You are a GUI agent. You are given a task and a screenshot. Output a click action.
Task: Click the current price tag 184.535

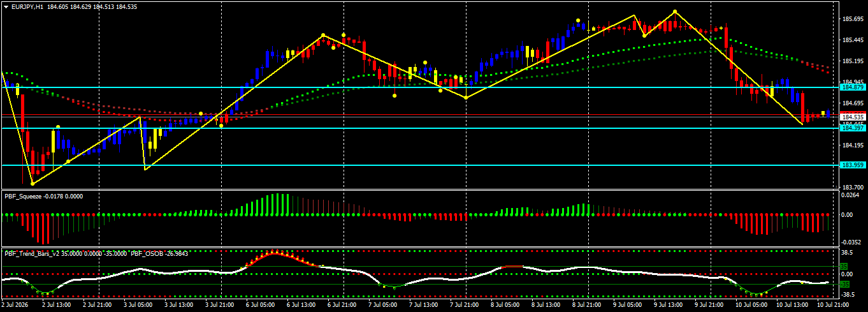pyautogui.click(x=853, y=117)
